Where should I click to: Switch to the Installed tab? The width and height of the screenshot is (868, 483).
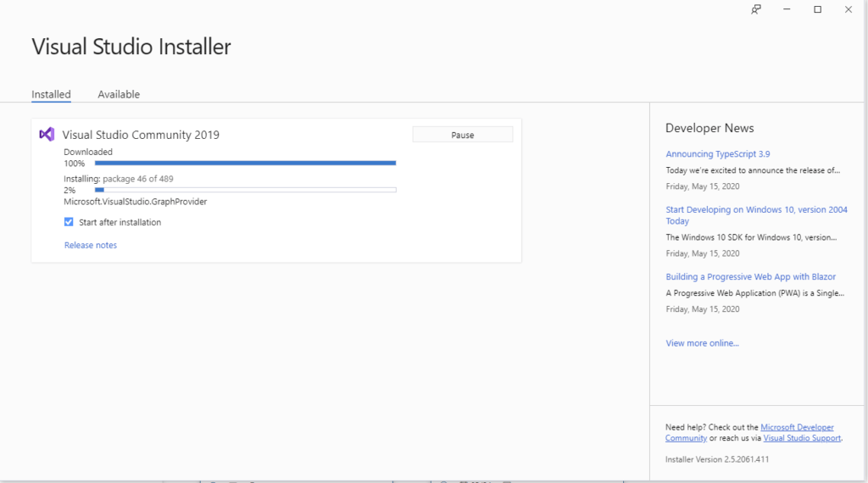51,94
